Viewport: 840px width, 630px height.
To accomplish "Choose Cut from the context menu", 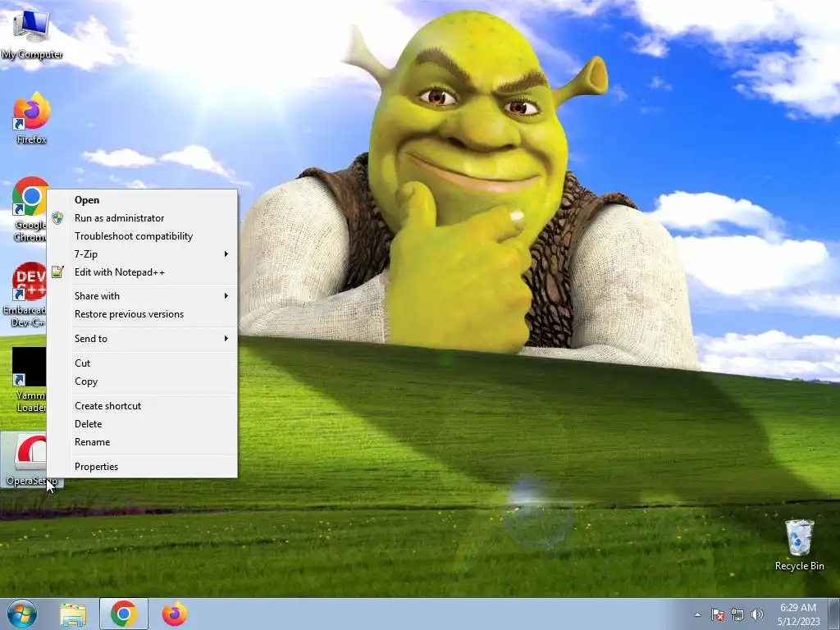I will point(142,363).
